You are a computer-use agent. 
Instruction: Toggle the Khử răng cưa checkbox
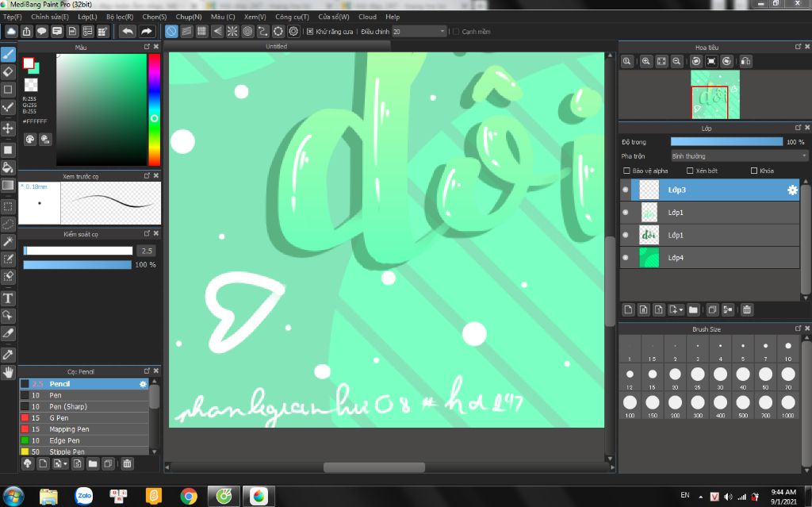tap(310, 32)
